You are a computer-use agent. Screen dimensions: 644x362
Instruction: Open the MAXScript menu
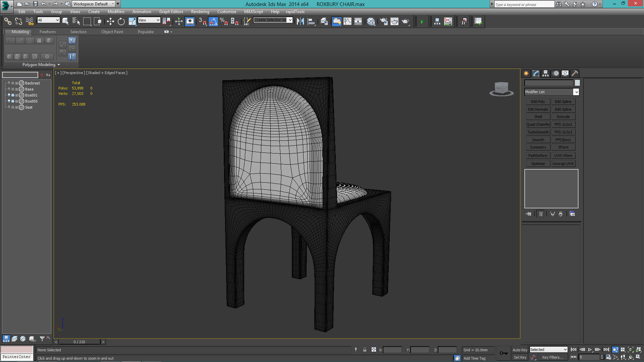pyautogui.click(x=254, y=12)
